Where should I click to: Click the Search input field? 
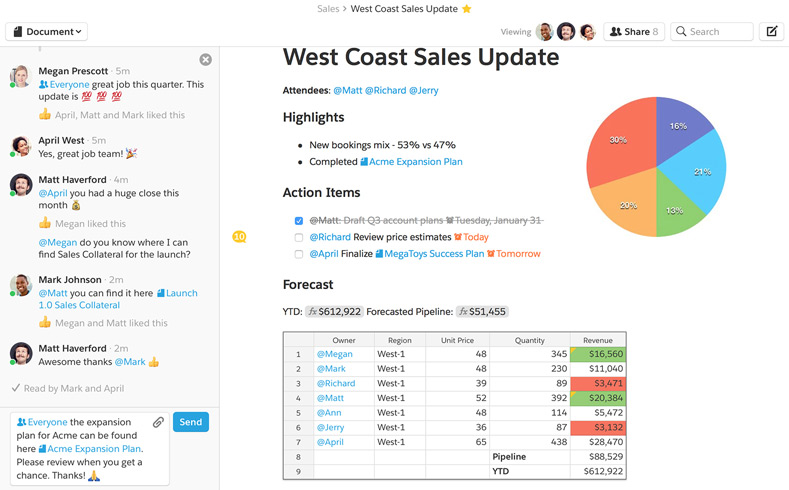pos(712,32)
